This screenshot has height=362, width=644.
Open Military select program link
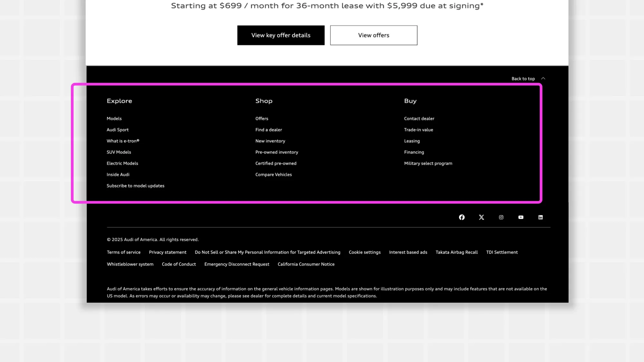[428, 163]
